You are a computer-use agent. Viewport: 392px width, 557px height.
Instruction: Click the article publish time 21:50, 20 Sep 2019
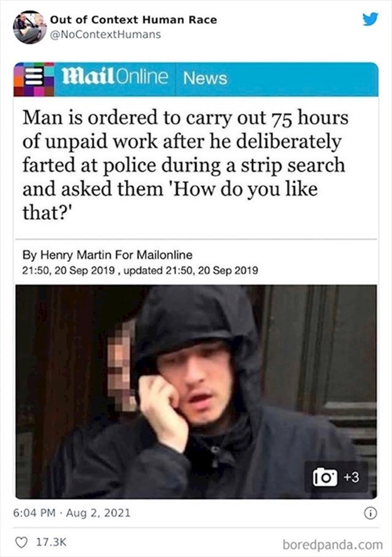pyautogui.click(x=68, y=270)
